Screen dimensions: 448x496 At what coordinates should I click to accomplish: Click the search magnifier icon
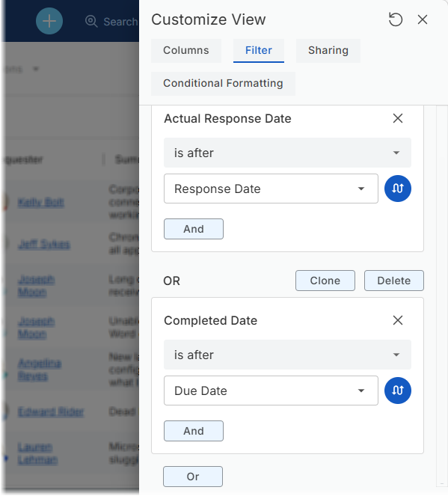(91, 21)
